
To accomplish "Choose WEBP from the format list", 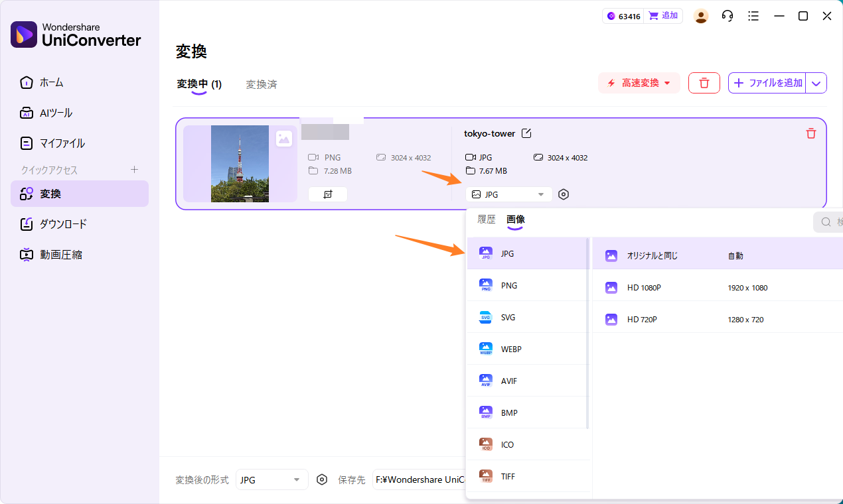I will pyautogui.click(x=510, y=349).
